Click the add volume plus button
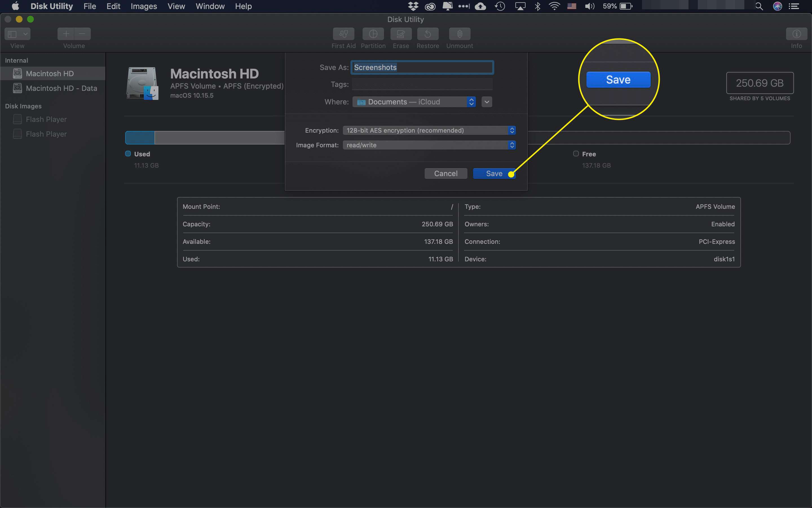812x508 pixels. click(66, 34)
